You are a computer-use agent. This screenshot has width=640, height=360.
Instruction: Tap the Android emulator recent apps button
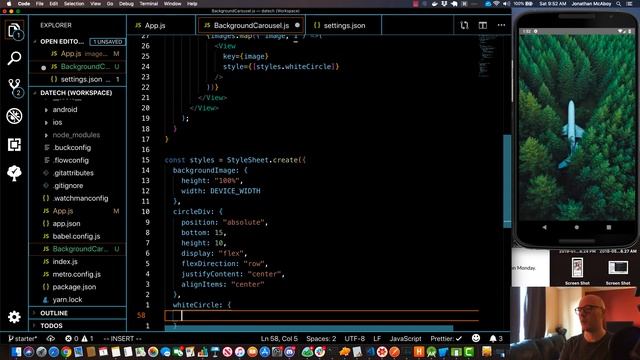pos(609,227)
